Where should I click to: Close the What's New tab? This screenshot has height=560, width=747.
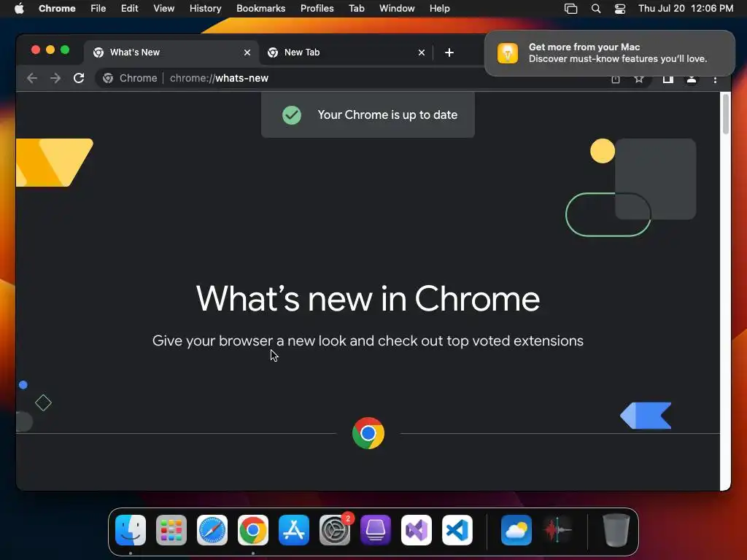pyautogui.click(x=247, y=52)
